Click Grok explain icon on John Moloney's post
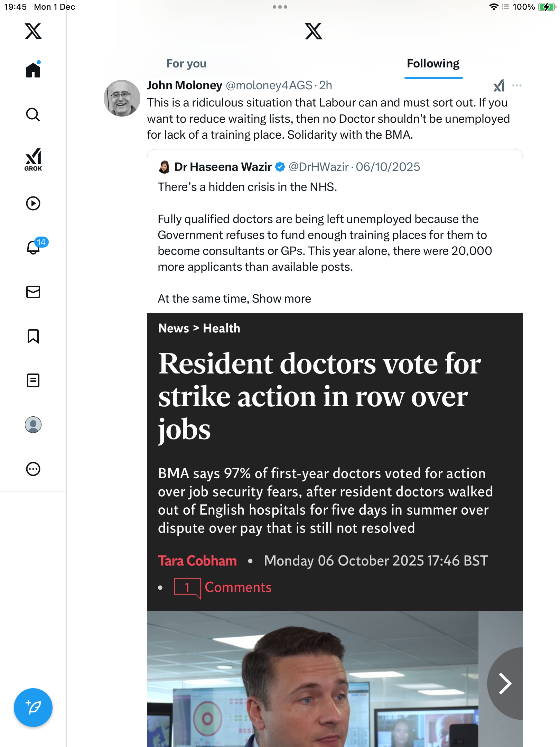Screen dimensions: 560x747 tap(499, 85)
